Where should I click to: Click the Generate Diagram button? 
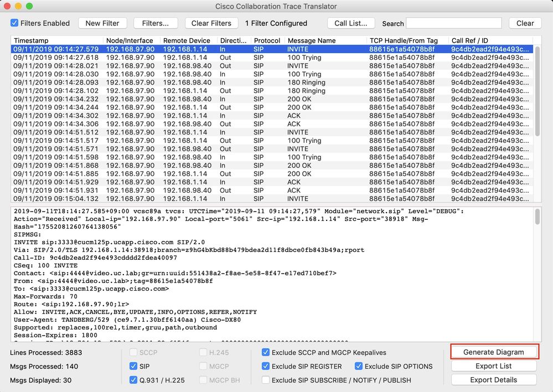tap(494, 352)
